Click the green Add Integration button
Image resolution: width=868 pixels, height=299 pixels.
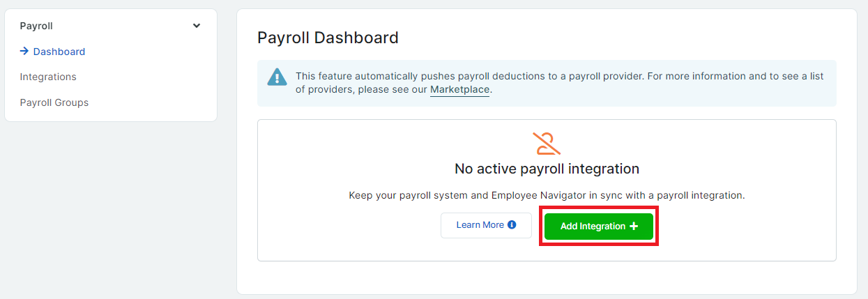pos(599,227)
